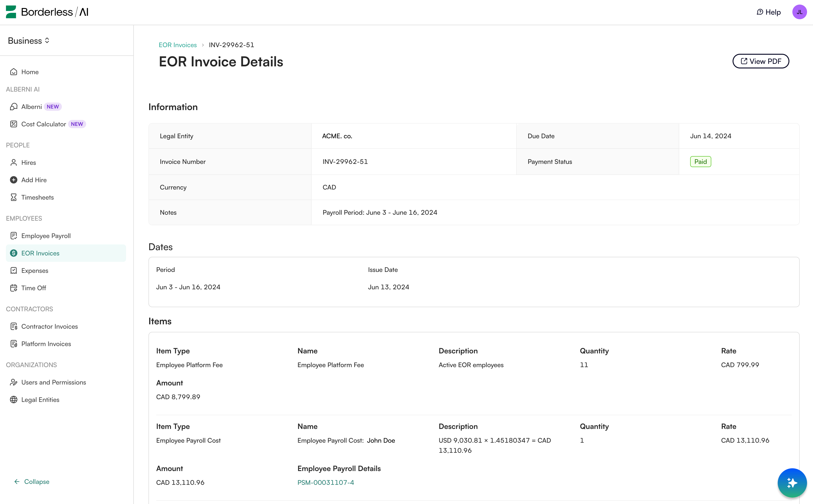Select the Expenses checklist icon
813x504 pixels.
pyautogui.click(x=13, y=270)
